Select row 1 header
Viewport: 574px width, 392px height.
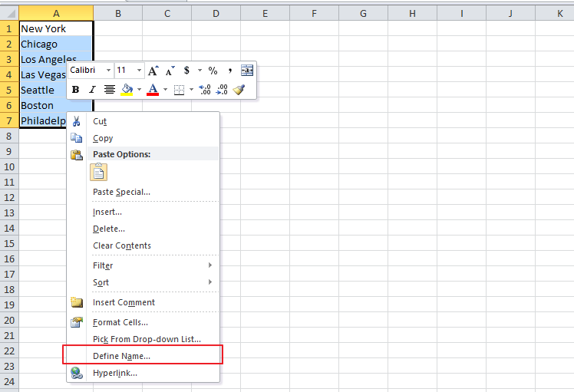click(x=9, y=28)
